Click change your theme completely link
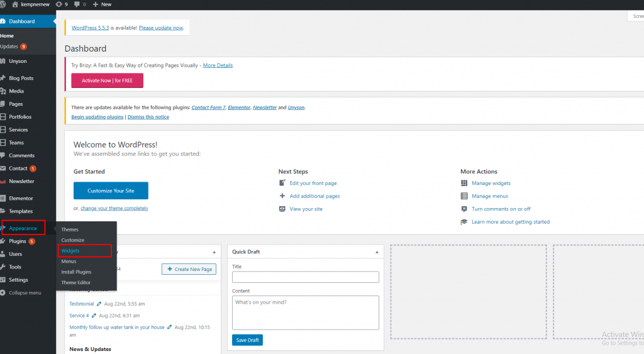 [x=114, y=208]
